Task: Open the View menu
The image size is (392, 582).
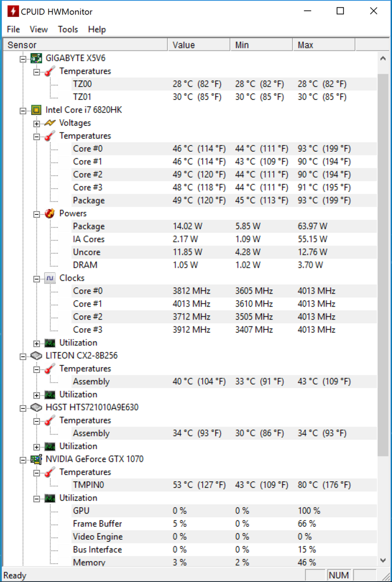Action: [x=39, y=30]
